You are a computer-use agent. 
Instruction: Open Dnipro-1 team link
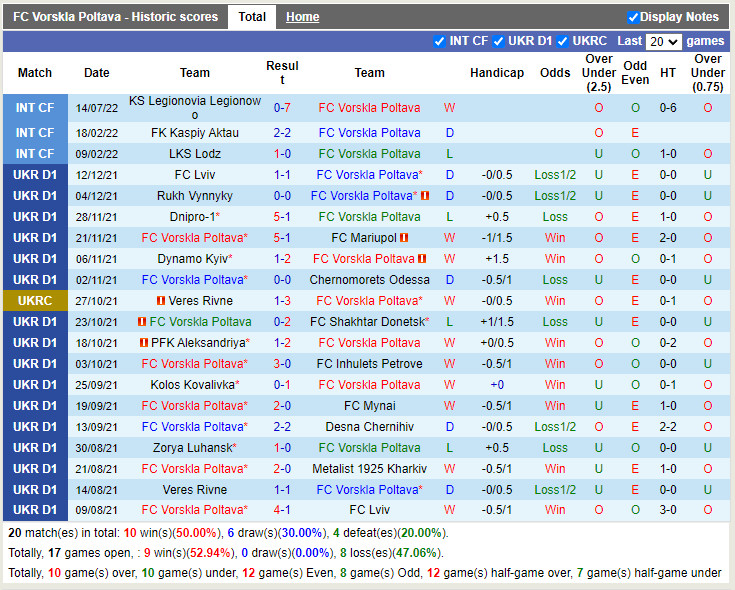click(x=193, y=217)
